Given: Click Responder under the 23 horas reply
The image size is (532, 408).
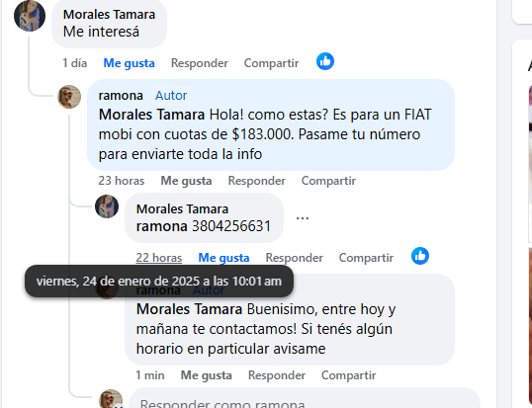Looking at the screenshot, I should click(256, 181).
